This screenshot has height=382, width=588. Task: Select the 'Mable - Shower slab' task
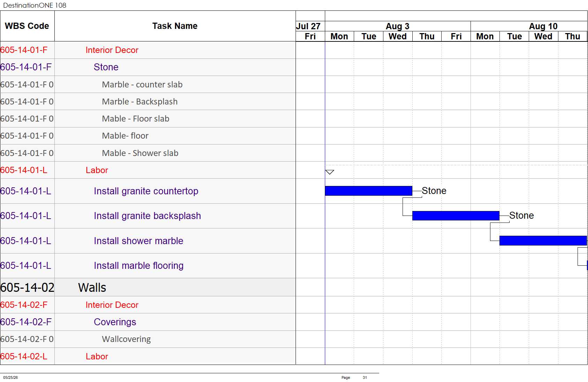(140, 153)
